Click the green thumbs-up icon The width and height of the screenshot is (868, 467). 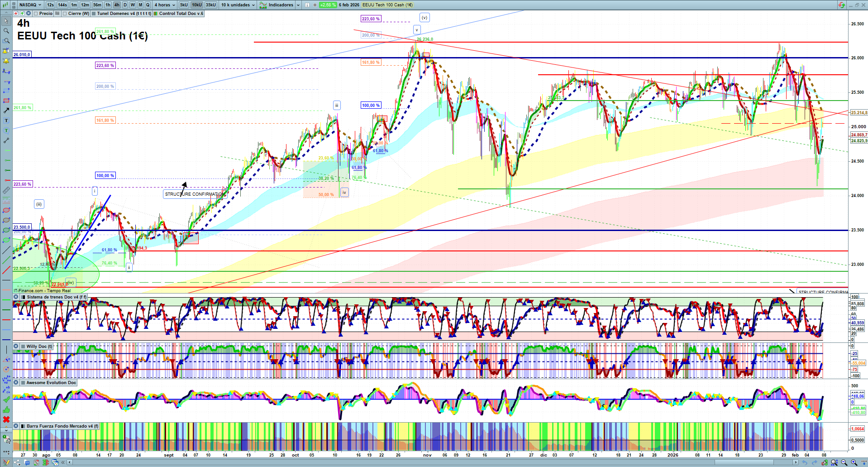pyautogui.click(x=6, y=409)
